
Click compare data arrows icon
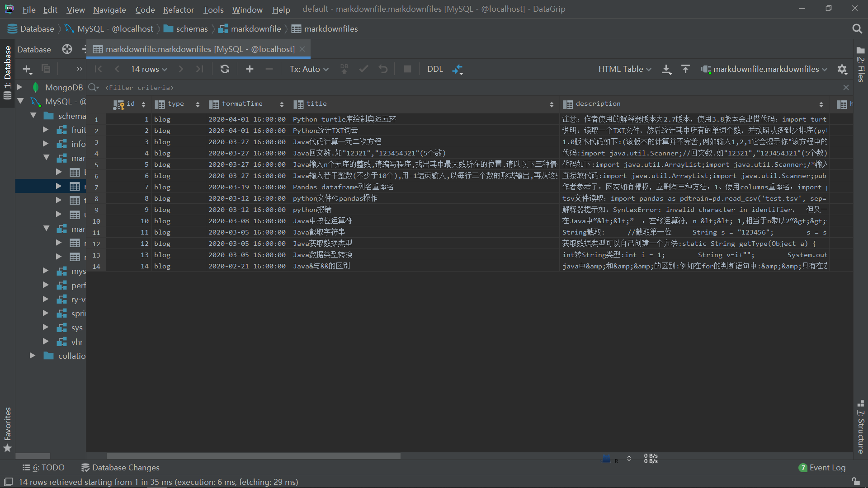(x=458, y=69)
